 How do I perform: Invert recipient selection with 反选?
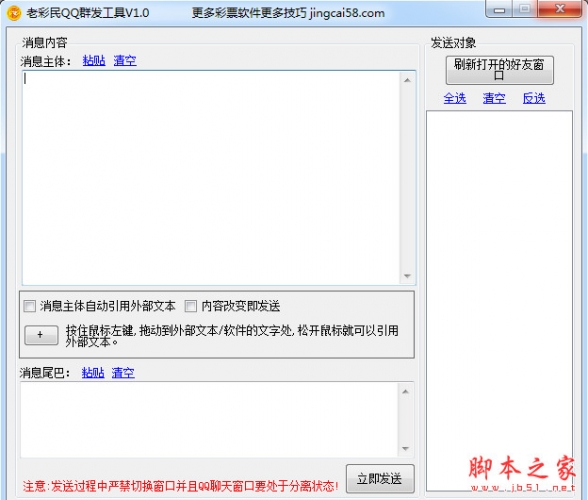(534, 98)
